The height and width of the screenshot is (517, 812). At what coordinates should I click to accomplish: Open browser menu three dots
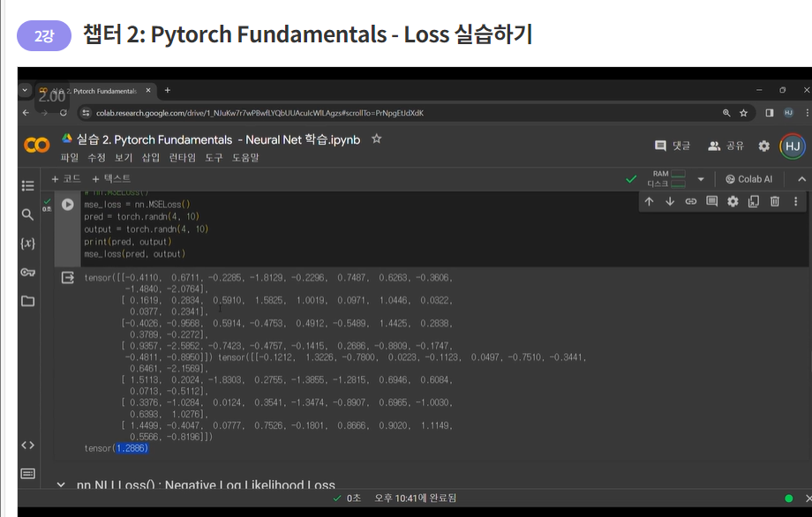click(x=807, y=113)
